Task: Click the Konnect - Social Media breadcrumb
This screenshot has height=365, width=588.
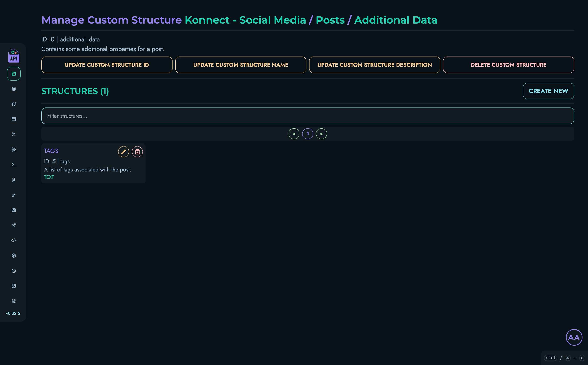Action: (245, 20)
